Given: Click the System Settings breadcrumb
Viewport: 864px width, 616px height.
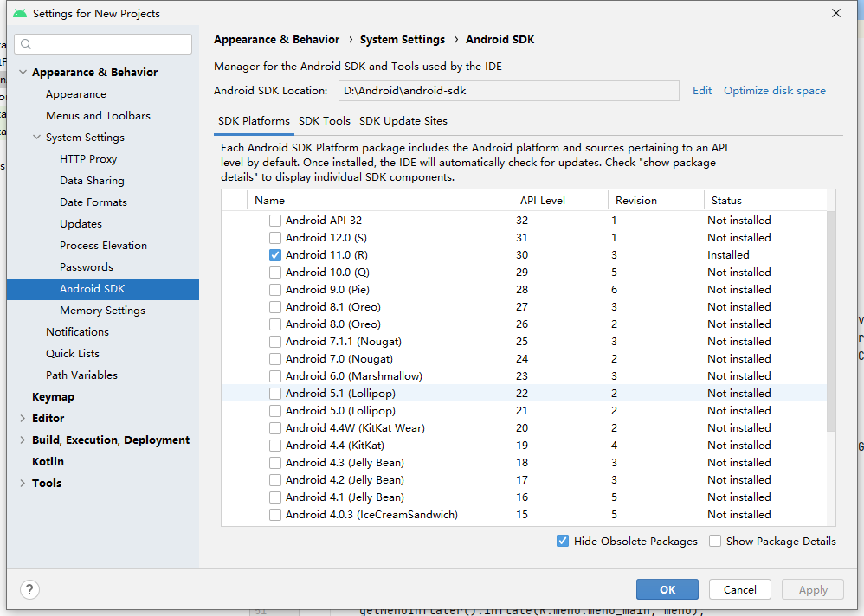Looking at the screenshot, I should 403,40.
